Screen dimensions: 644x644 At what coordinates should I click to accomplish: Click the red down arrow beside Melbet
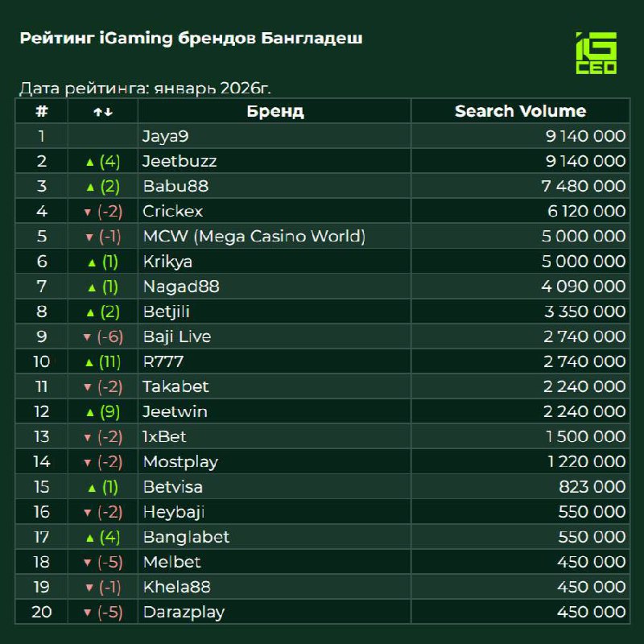click(89, 563)
